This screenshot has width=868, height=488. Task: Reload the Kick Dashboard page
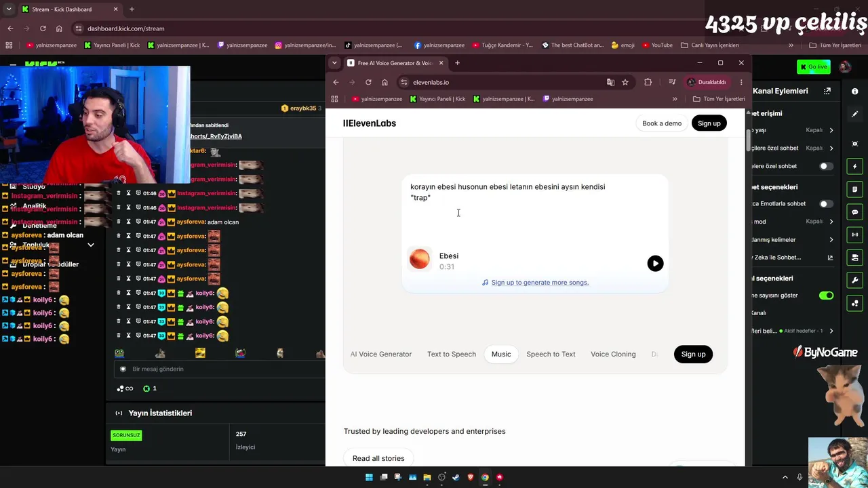(43, 28)
